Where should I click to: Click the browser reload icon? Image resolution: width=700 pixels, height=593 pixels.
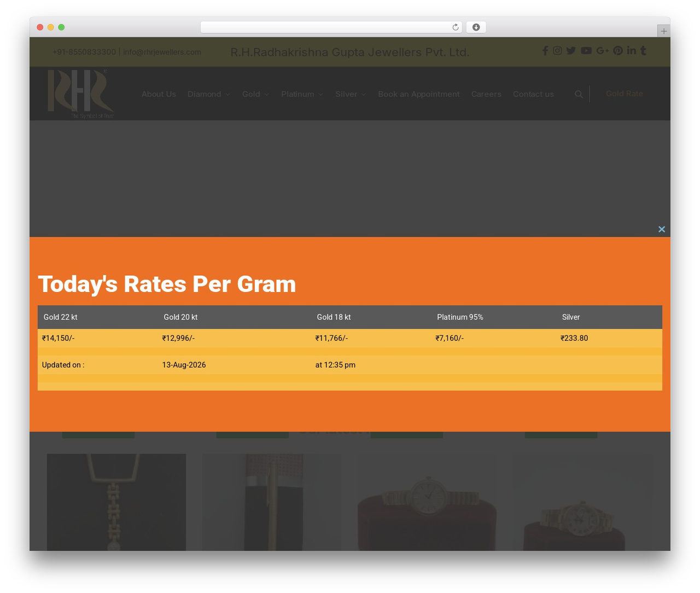tap(455, 27)
